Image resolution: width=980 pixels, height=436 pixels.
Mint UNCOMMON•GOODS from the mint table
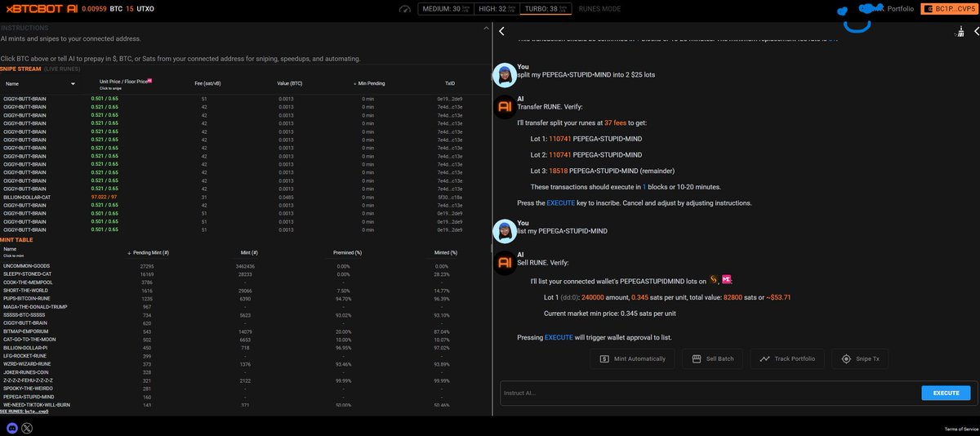26,266
